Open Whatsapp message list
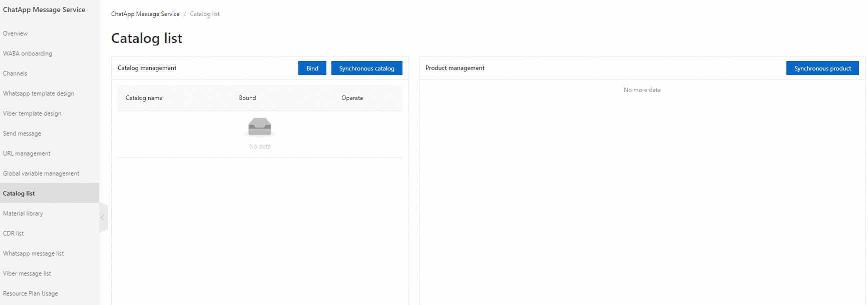The height and width of the screenshot is (305, 868). tap(34, 253)
